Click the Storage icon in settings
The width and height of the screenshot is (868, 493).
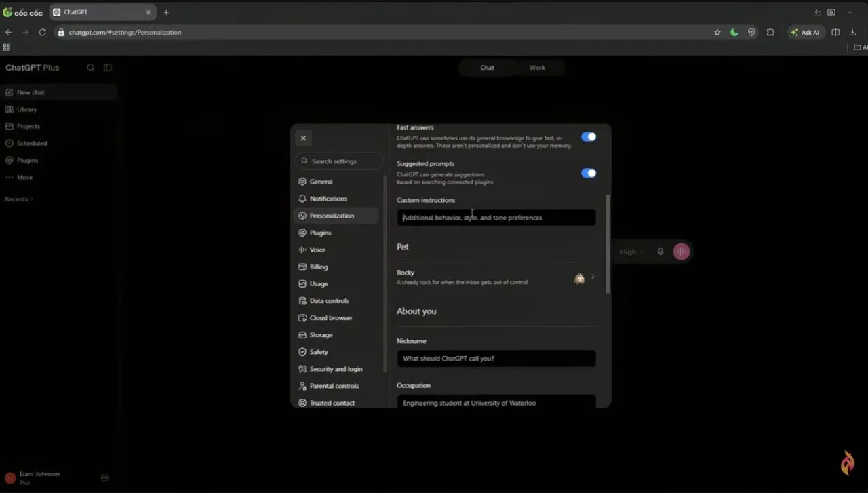pyautogui.click(x=302, y=335)
